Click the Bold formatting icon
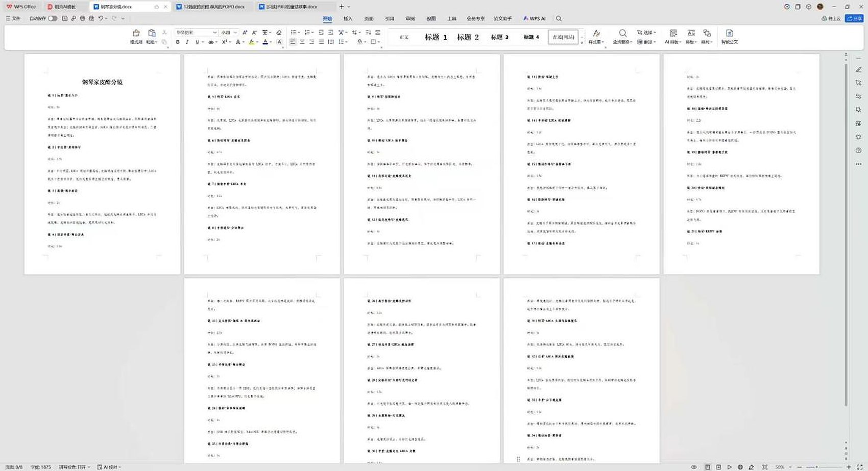The width and height of the screenshot is (868, 471). coord(178,42)
